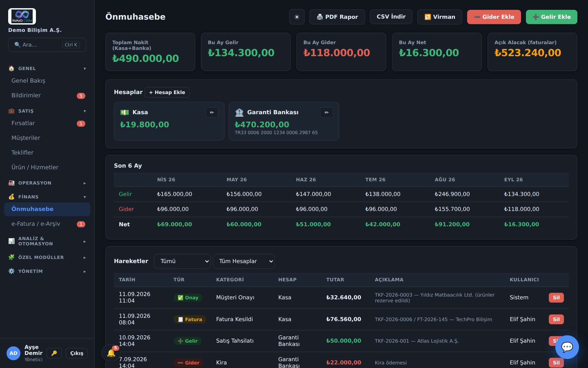Click the edit pencil on Garanti Bankası card
The height and width of the screenshot is (368, 588).
pos(327,112)
